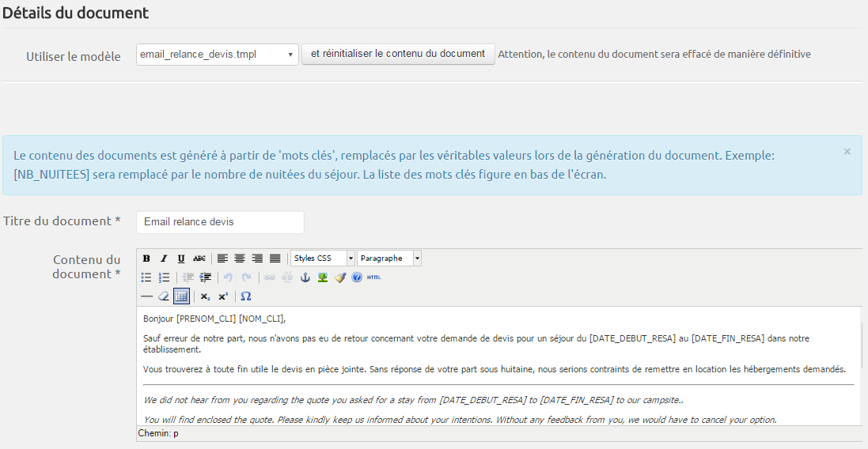Viewport: 868px width, 449px height.
Task: Click 'et réinitialiser le contenu du document'
Action: [x=398, y=54]
